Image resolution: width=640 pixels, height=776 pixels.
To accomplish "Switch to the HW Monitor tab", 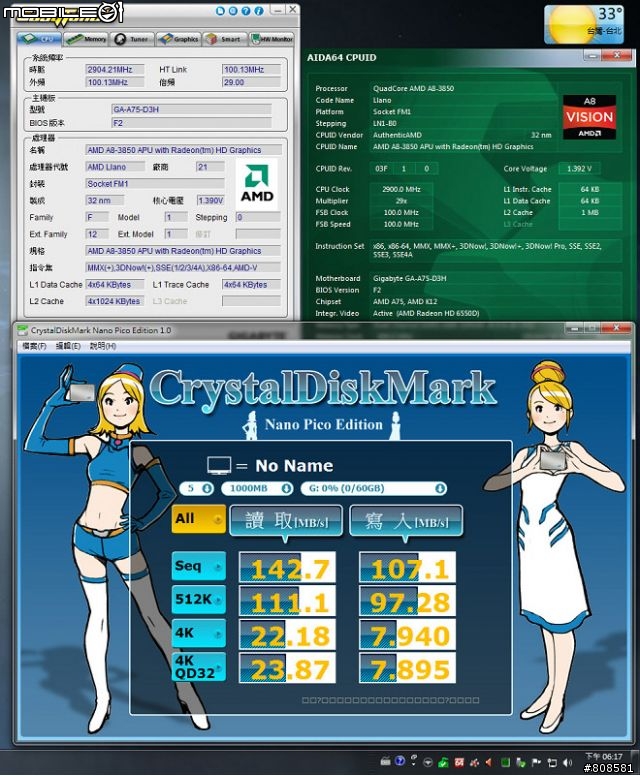I will pos(271,39).
